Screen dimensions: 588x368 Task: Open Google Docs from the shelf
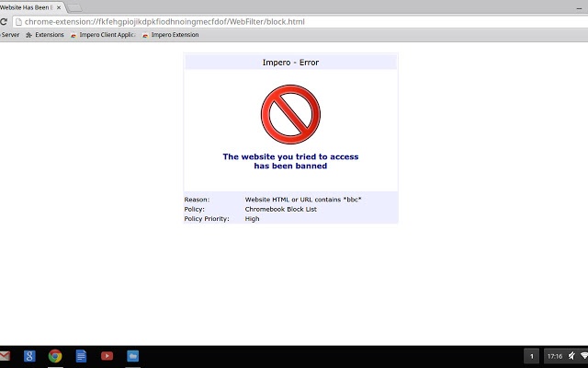click(81, 356)
